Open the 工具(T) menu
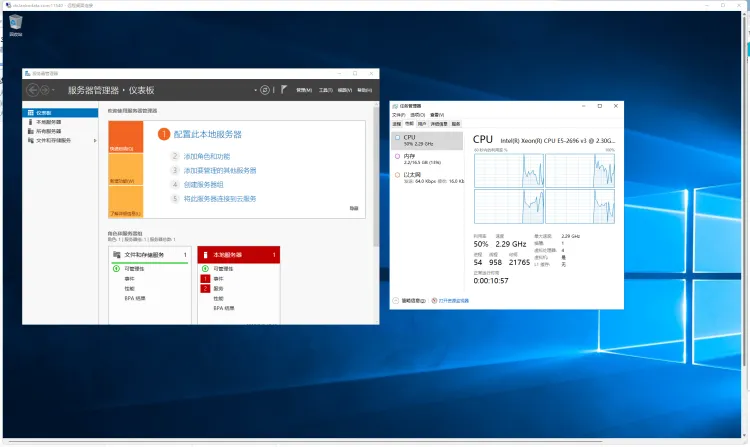This screenshot has width=750, height=447. [324, 90]
